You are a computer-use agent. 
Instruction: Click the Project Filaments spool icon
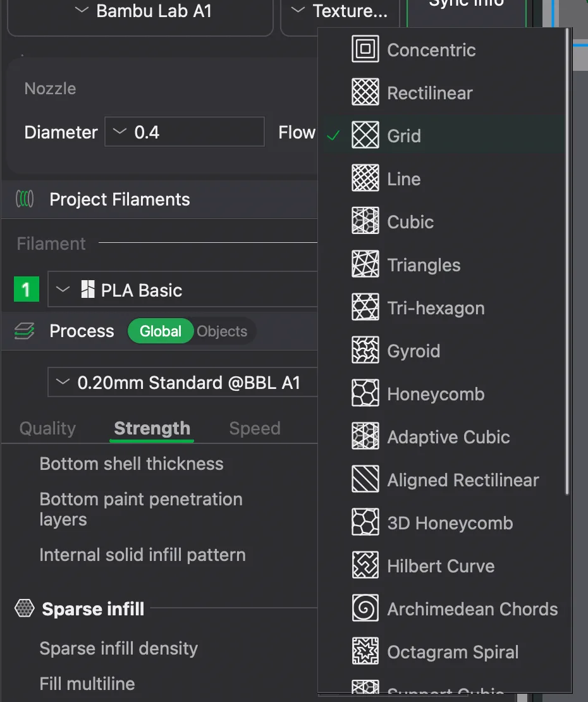tap(25, 199)
